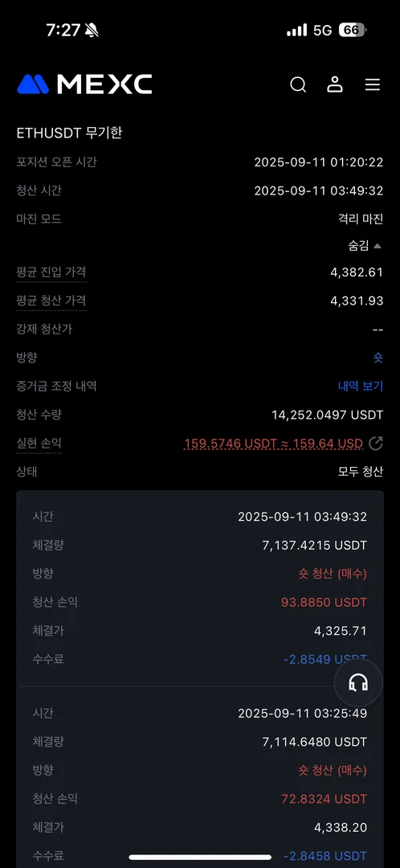The width and height of the screenshot is (400, 868).
Task: Tap the home indicator bar at bottom
Action: tap(200, 857)
